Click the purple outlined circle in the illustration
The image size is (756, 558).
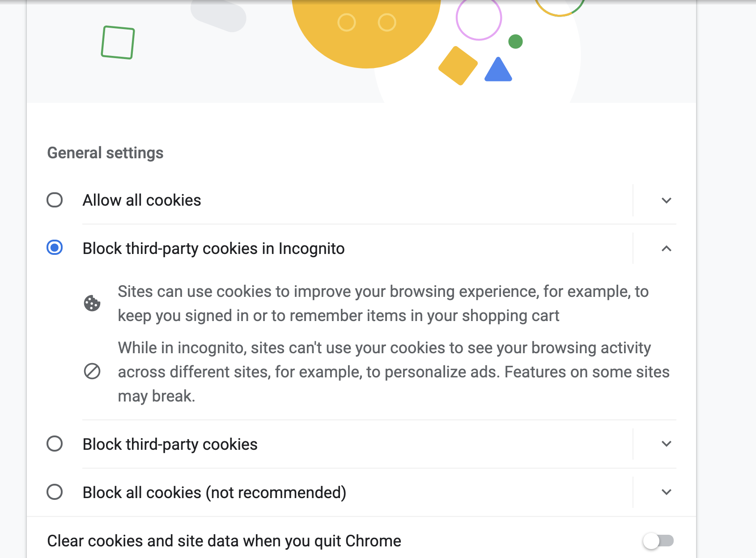[479, 18]
